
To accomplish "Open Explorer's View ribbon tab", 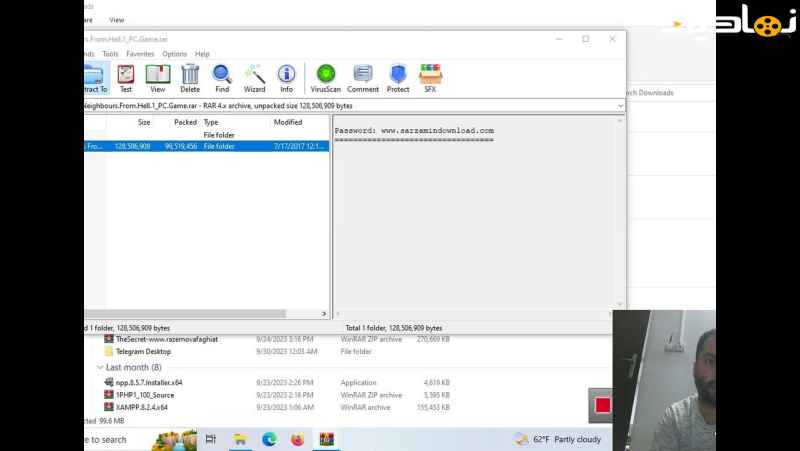I will pyautogui.click(x=116, y=20).
